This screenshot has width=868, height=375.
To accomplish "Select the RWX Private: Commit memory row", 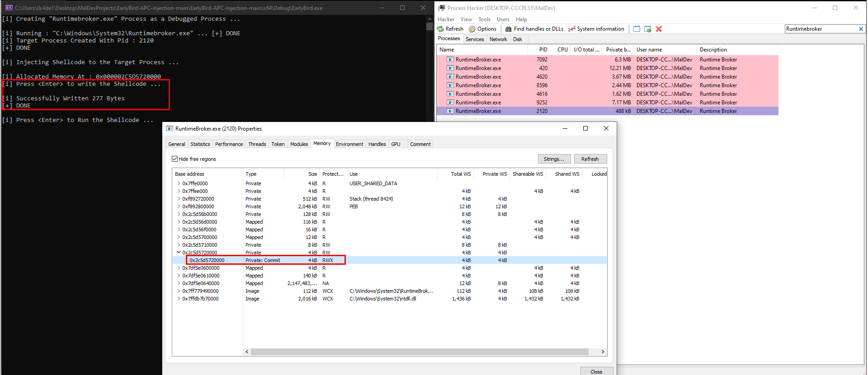I will (390, 260).
